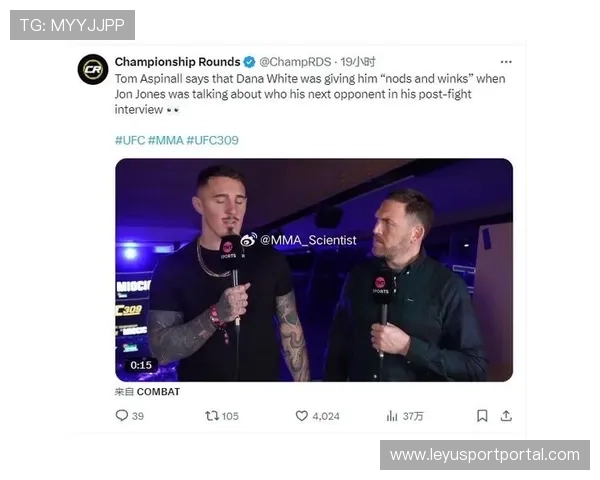Image resolution: width=600 pixels, height=480 pixels.
Task: Open the Championship Rounds display name
Action: [178, 62]
